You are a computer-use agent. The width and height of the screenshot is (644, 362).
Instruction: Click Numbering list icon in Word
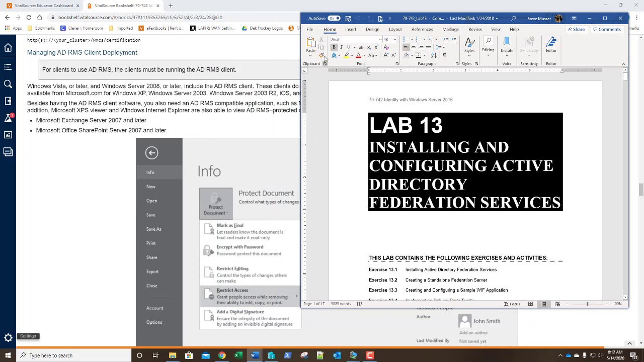[x=419, y=39]
